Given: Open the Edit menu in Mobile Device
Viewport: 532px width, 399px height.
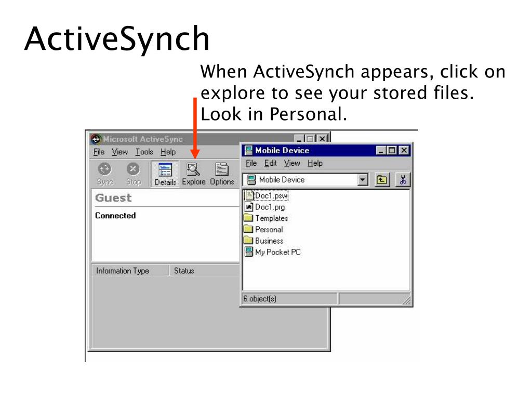Looking at the screenshot, I should 270,163.
